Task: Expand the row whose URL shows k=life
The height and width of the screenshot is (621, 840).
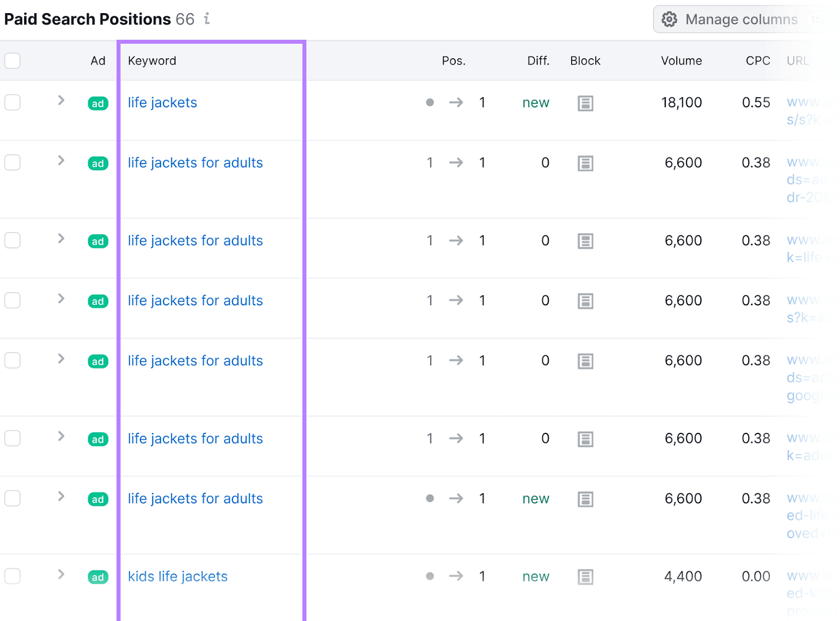Action: click(61, 239)
